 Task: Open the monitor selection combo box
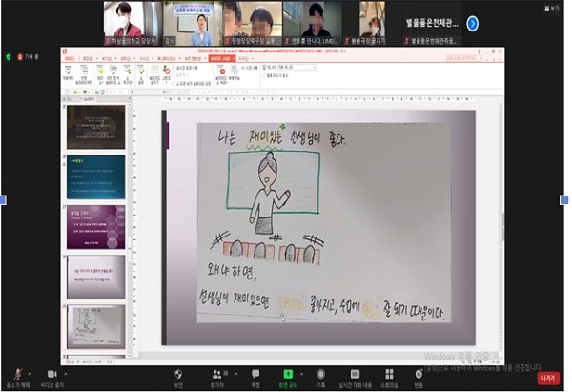coord(296,68)
